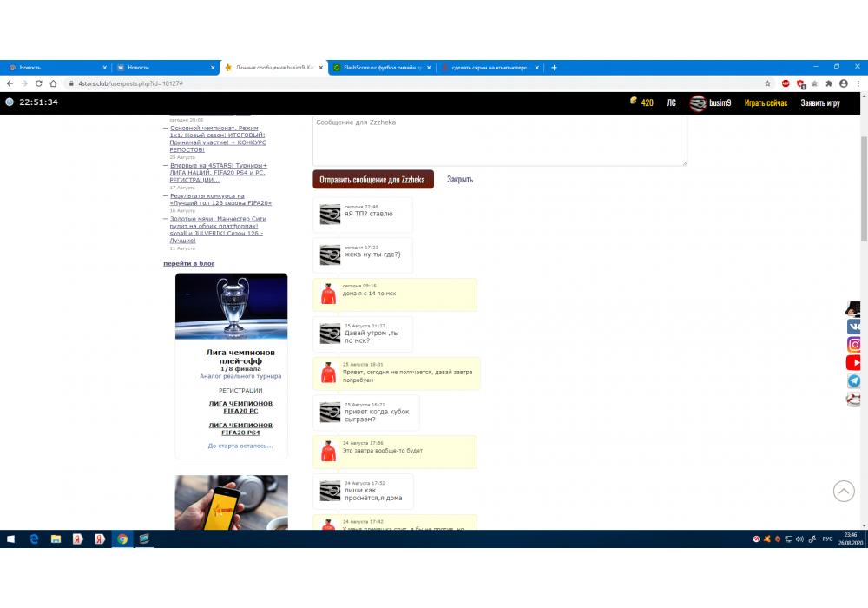Click the address bar URL 4stars.club
Image resolution: width=868 pixels, height=608 pixels.
pos(131,83)
